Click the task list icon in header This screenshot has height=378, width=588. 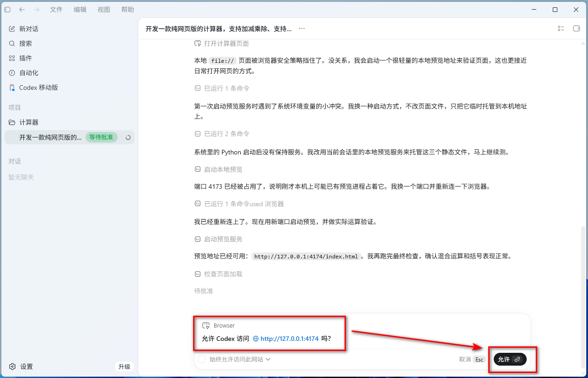pos(561,28)
